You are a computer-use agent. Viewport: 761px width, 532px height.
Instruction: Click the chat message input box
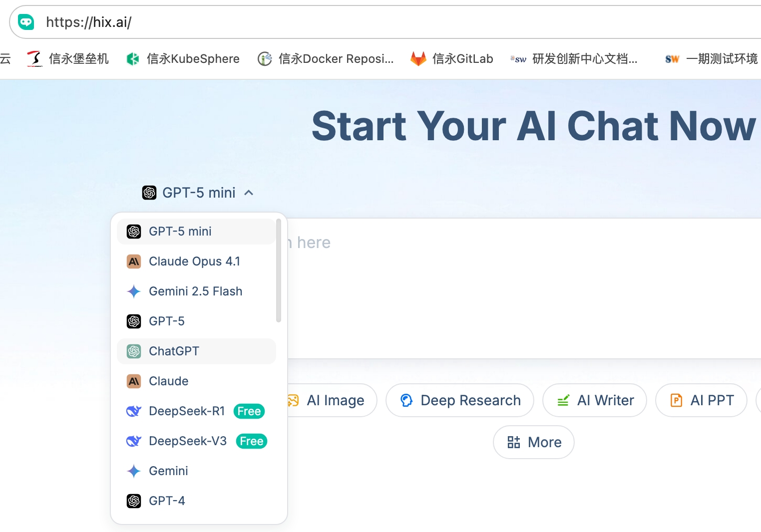pyautogui.click(x=524, y=288)
